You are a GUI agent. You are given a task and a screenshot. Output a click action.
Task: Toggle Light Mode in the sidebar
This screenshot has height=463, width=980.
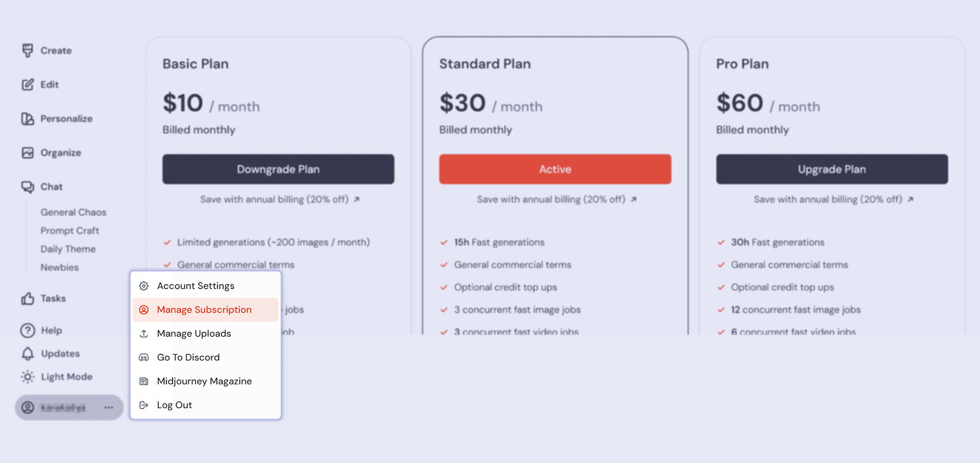[57, 377]
